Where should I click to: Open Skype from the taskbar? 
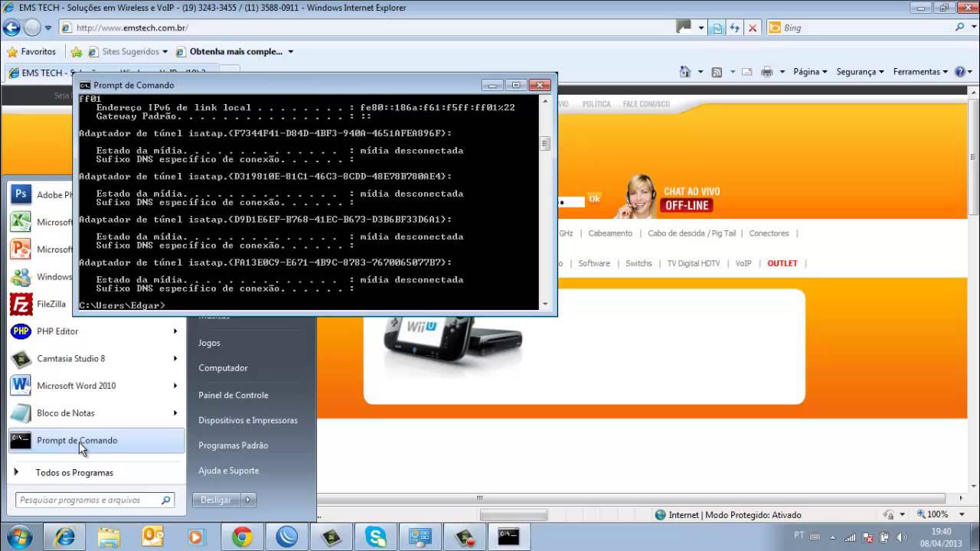[x=375, y=537]
